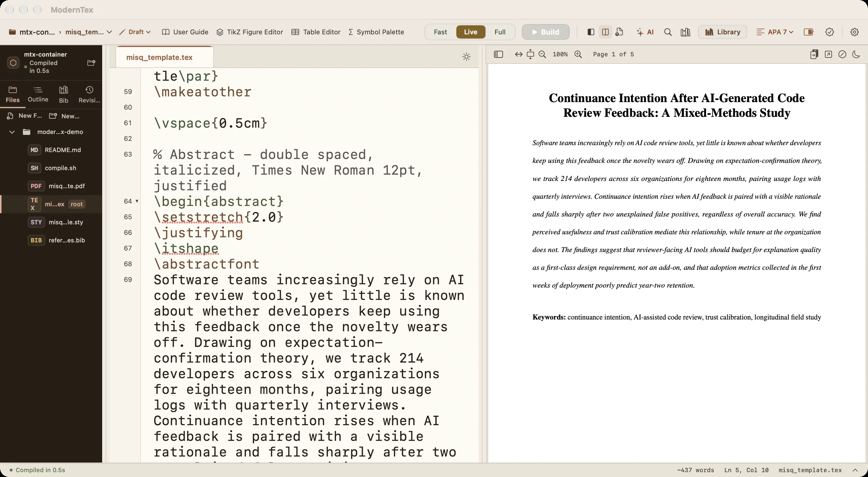
Task: Zoom in on the PDF preview
Action: coord(578,54)
